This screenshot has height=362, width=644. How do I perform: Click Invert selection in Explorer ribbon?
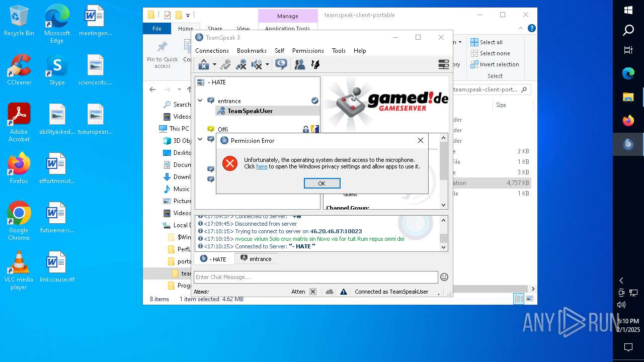(x=495, y=64)
